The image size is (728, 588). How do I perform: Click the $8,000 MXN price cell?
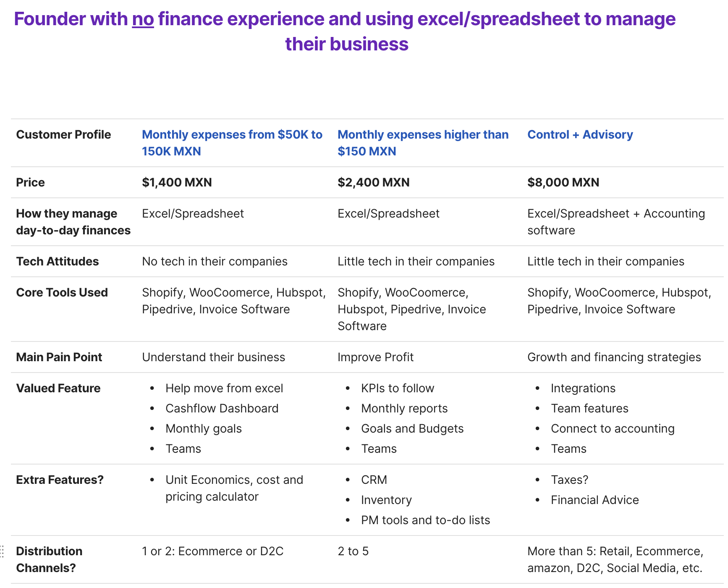pyautogui.click(x=563, y=182)
